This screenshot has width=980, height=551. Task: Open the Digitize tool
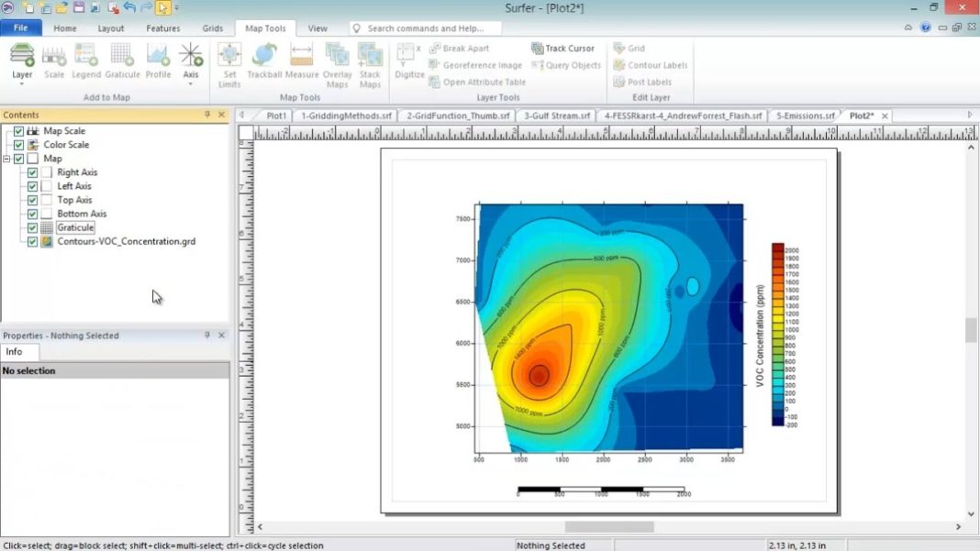coord(408,62)
